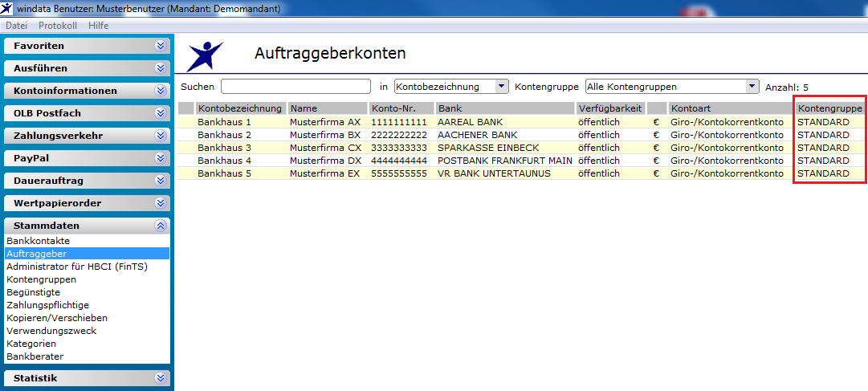Click POSTBANK FRANKFURT MAIN cell

tap(505, 161)
